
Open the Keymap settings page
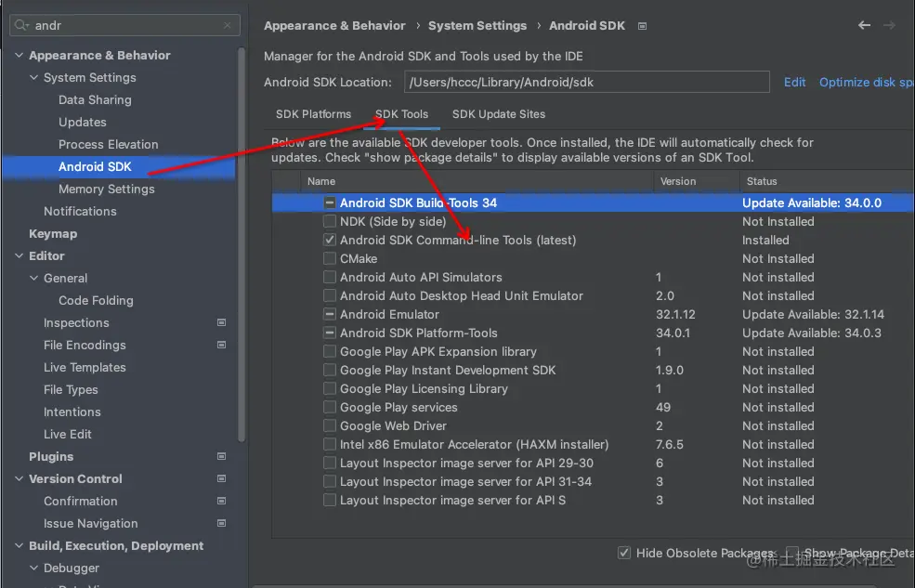pyautogui.click(x=53, y=233)
